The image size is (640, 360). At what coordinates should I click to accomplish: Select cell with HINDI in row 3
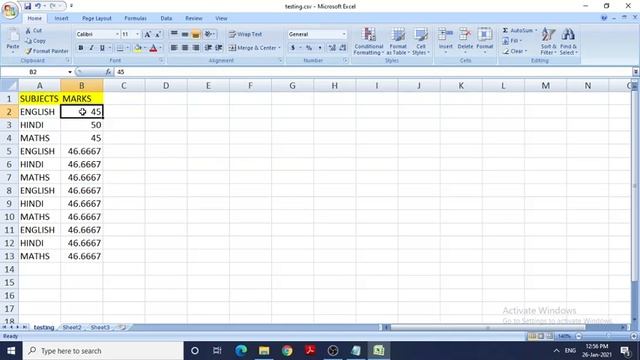40,125
